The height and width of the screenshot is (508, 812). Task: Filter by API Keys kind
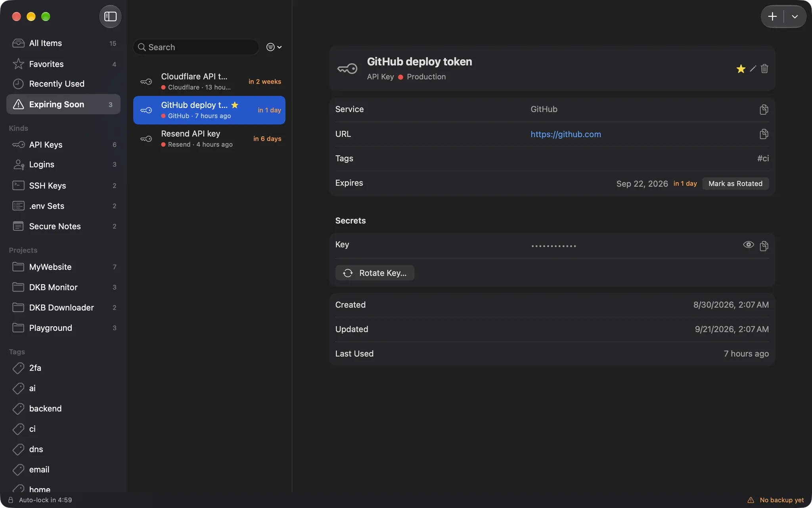pos(63,145)
